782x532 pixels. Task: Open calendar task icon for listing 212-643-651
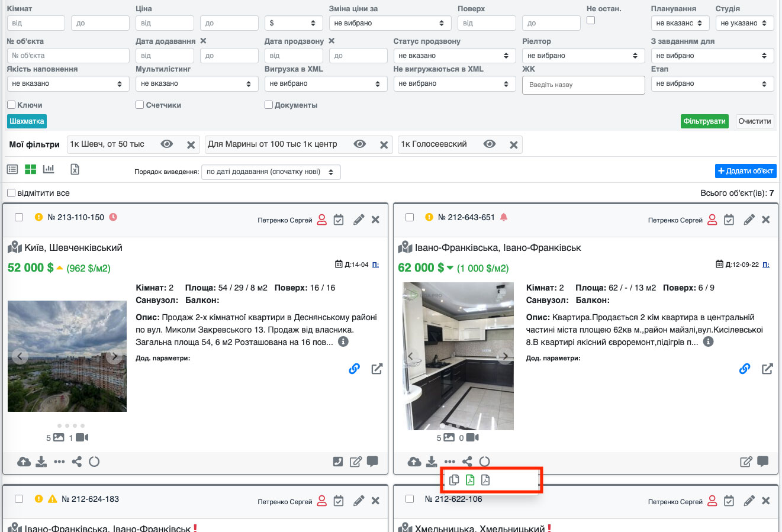(x=729, y=220)
